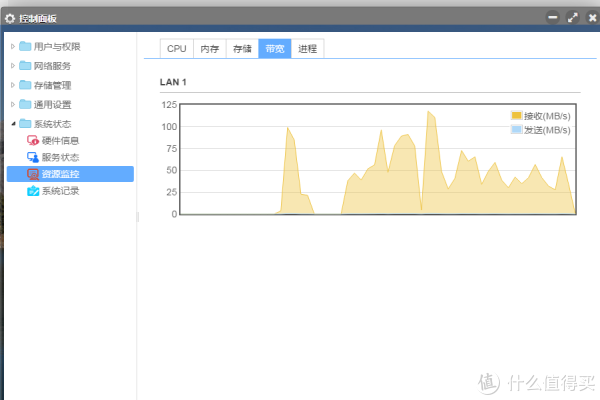This screenshot has width=600, height=400.
Task: Click the 控制面板 gear icon in title bar
Action: (10, 17)
